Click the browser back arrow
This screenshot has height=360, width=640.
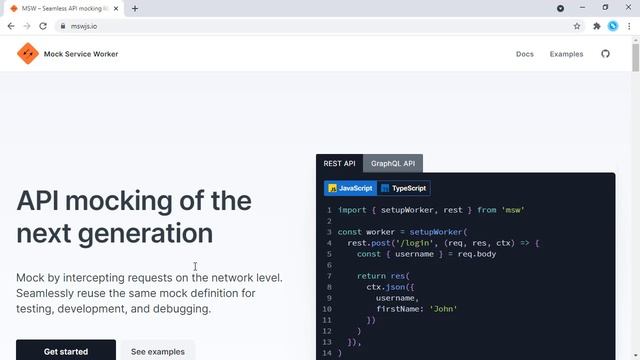(x=11, y=26)
